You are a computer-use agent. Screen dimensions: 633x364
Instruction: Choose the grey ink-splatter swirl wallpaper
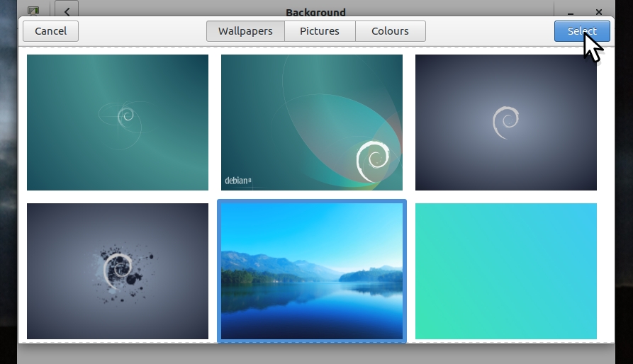pos(118,271)
